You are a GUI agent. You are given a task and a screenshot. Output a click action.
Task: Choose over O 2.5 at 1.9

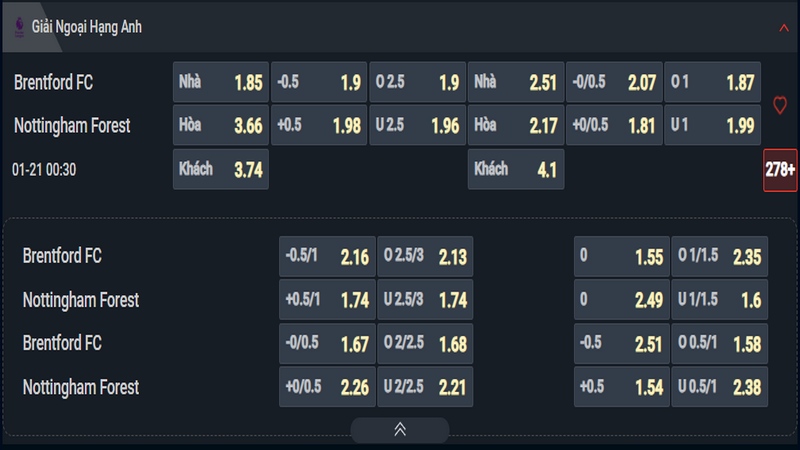(x=417, y=82)
